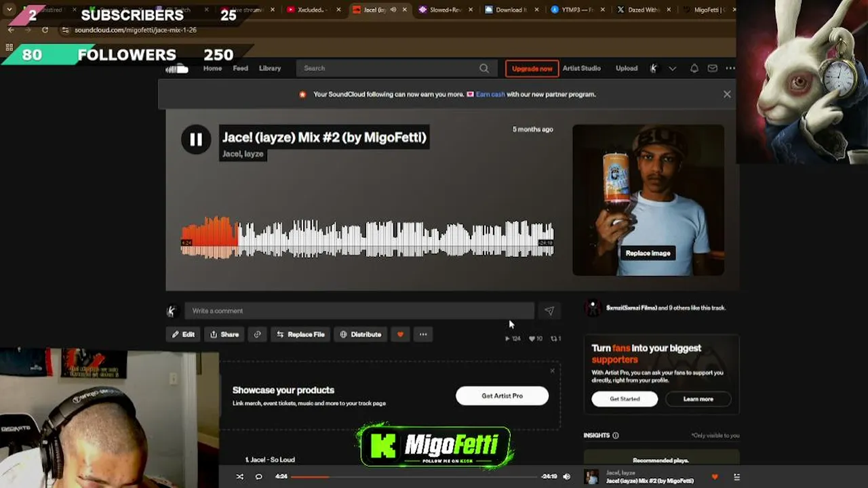
Task: Copy the track link with the chain icon
Action: coord(257,334)
